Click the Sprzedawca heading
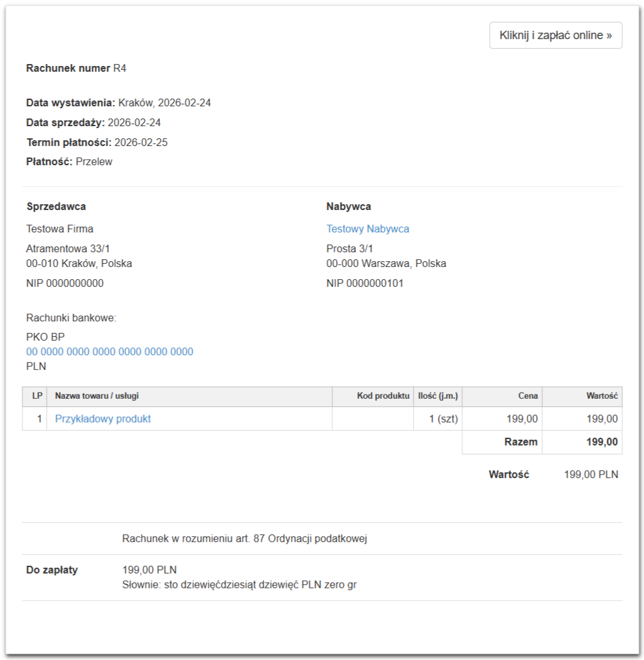Image resolution: width=644 pixels, height=660 pixels. pyautogui.click(x=56, y=207)
